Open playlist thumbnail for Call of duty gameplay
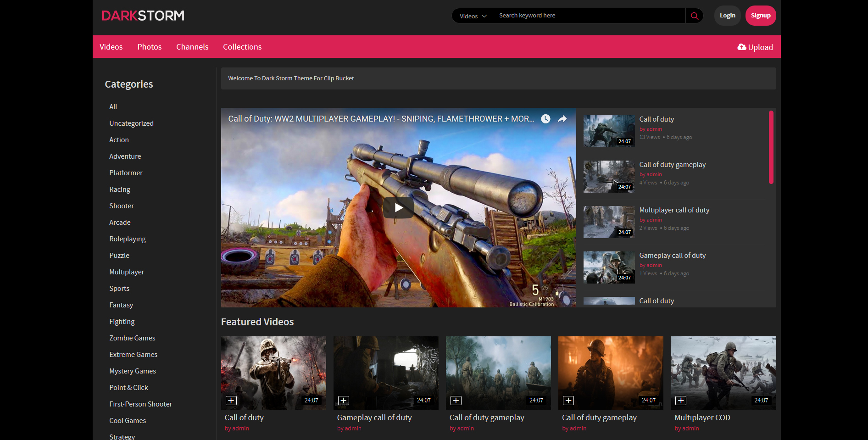 click(x=609, y=177)
